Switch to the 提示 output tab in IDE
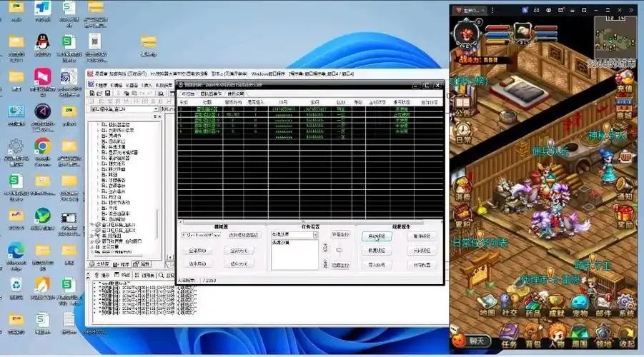The image size is (644, 357). (x=102, y=275)
